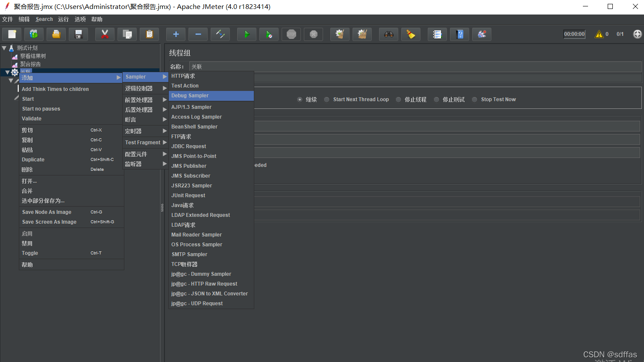Click 禁用 in context menu
644x362 pixels.
[71, 243]
